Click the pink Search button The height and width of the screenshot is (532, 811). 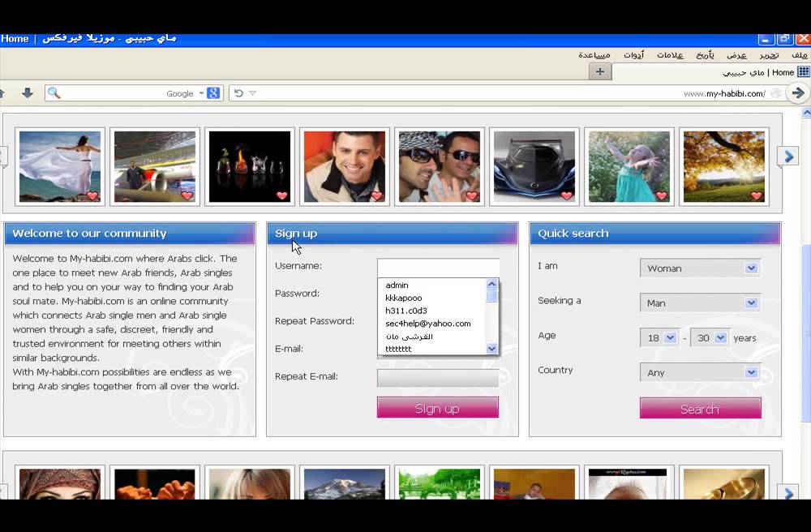coord(701,409)
